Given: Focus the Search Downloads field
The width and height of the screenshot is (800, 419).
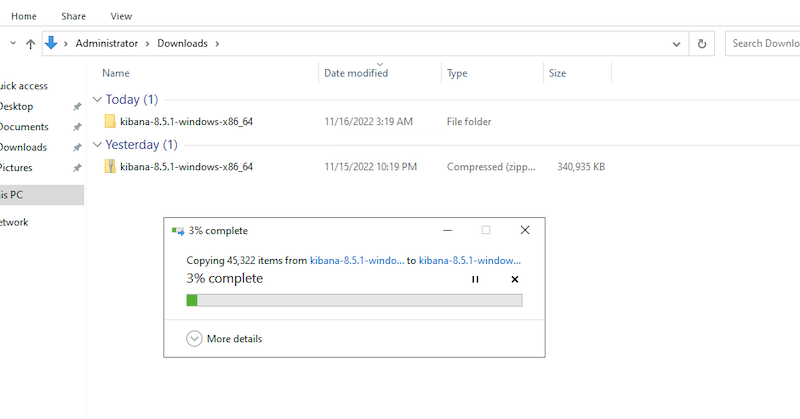Looking at the screenshot, I should [763, 43].
